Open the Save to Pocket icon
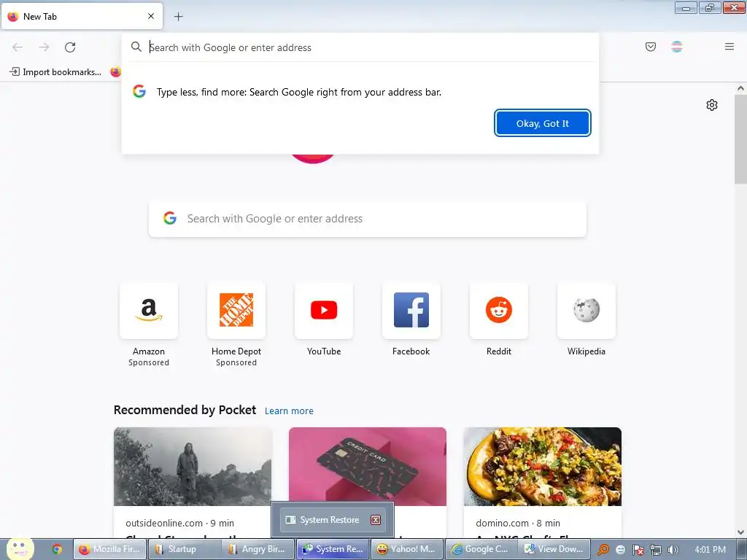Image resolution: width=747 pixels, height=560 pixels. click(x=651, y=47)
